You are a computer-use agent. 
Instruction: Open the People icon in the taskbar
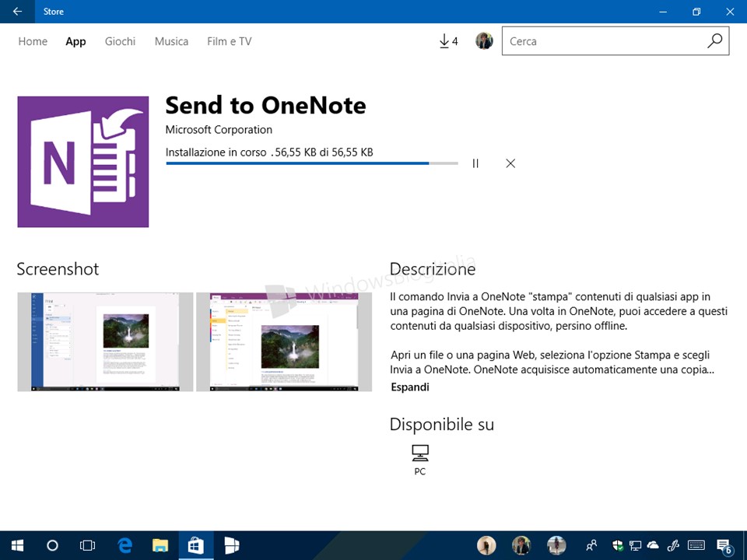pyautogui.click(x=591, y=546)
